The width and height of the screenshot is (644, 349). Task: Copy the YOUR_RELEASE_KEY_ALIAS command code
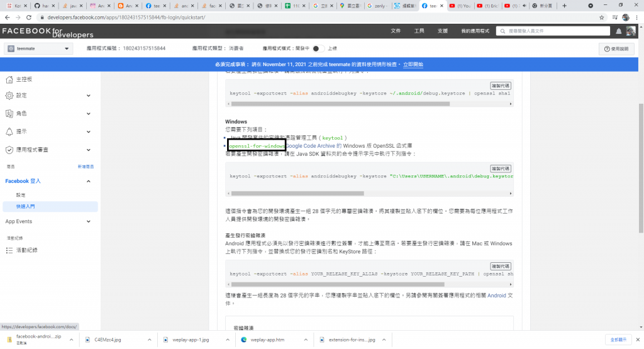500,267
